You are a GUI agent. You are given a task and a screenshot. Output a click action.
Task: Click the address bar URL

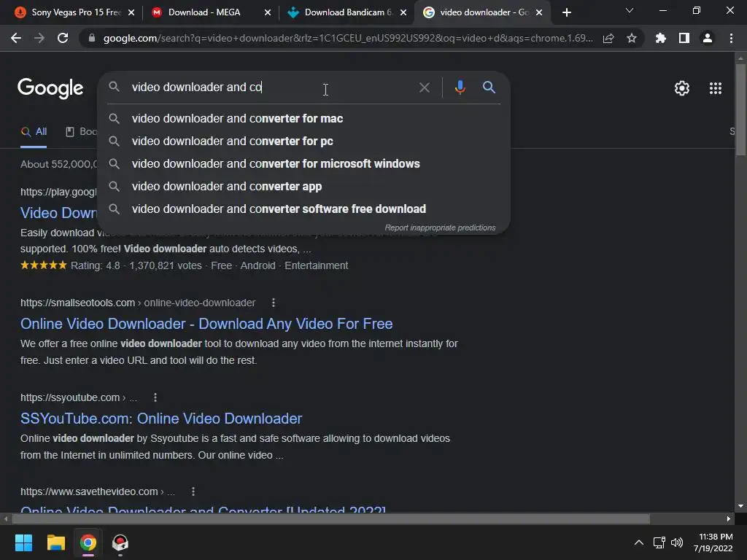pos(348,38)
